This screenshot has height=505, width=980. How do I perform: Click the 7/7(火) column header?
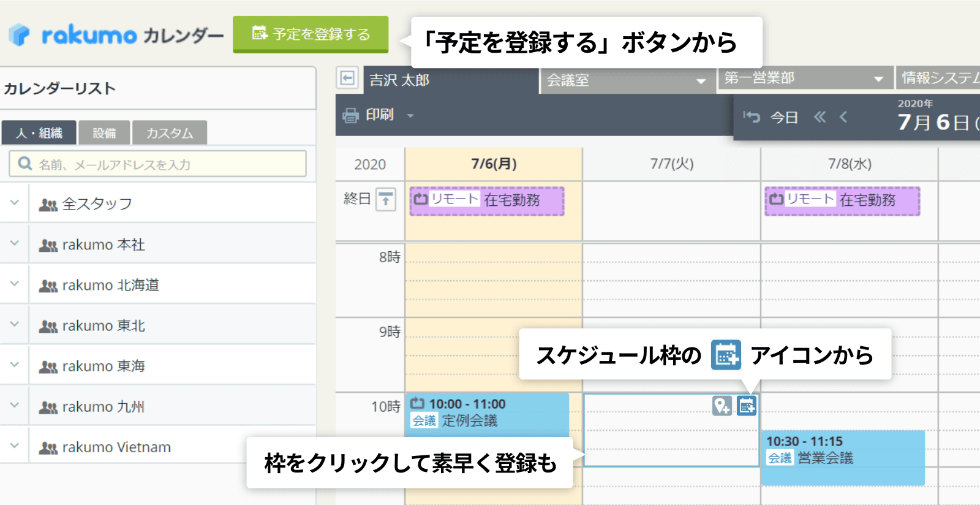pyautogui.click(x=672, y=164)
